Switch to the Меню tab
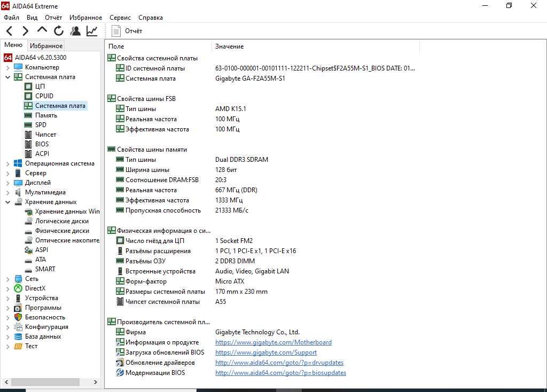This screenshot has width=547, height=392. click(13, 45)
